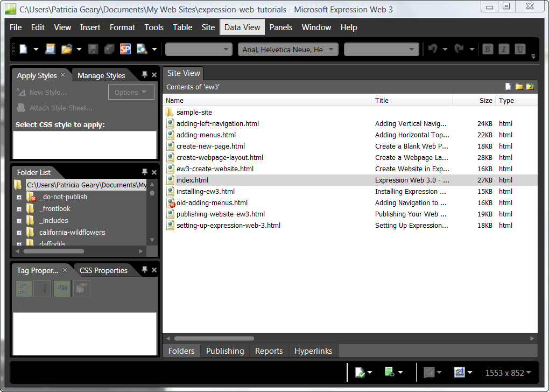This screenshot has height=392, width=549.
Task: Close the Apply Styles tab with its X
Action: pyautogui.click(x=62, y=75)
